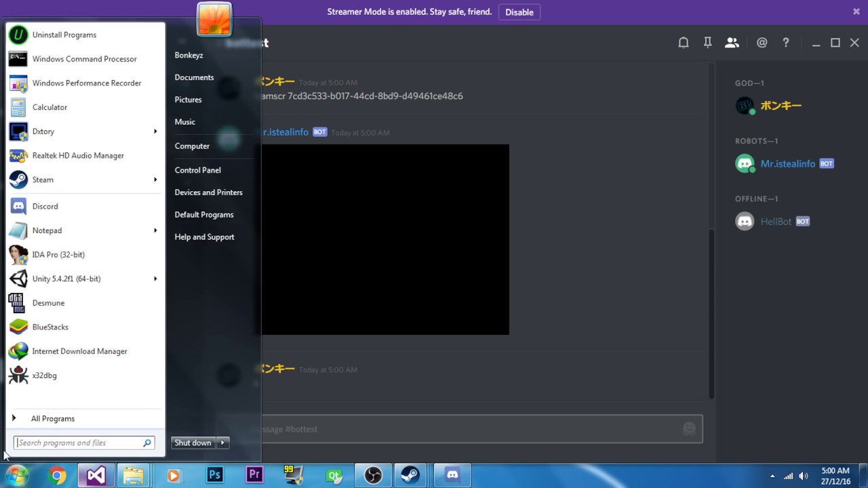This screenshot has height=488, width=868.
Task: Select ボンキー avatar in member list
Action: (745, 106)
